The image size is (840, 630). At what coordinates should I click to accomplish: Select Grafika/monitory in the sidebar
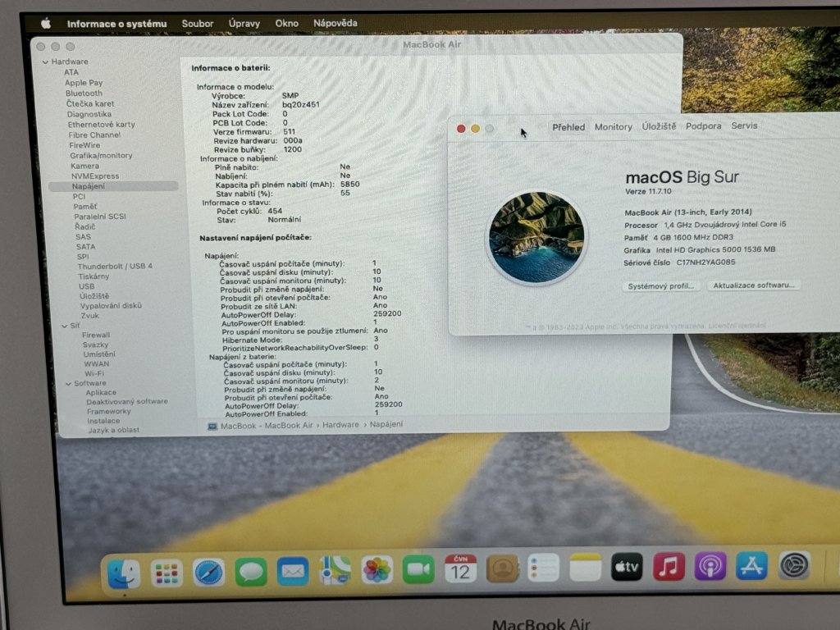[101, 156]
